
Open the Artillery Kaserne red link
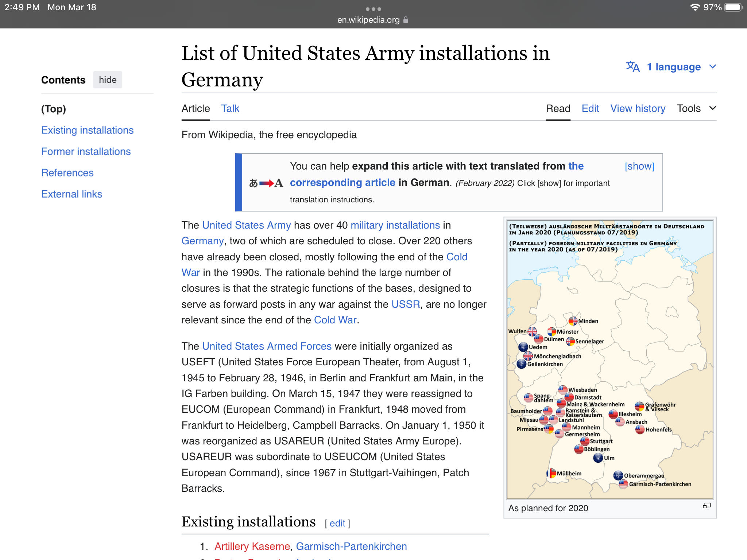coord(252,546)
